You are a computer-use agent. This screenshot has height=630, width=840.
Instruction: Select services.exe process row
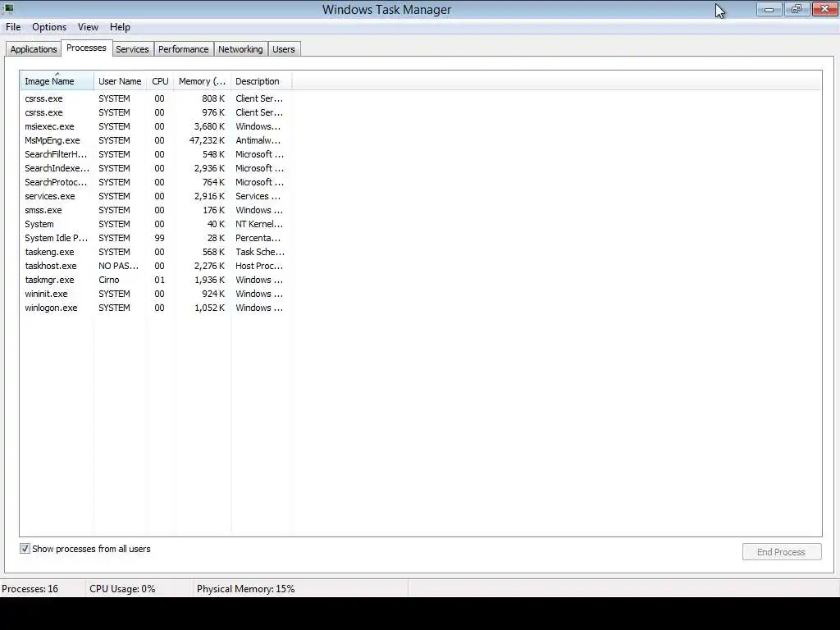point(155,196)
